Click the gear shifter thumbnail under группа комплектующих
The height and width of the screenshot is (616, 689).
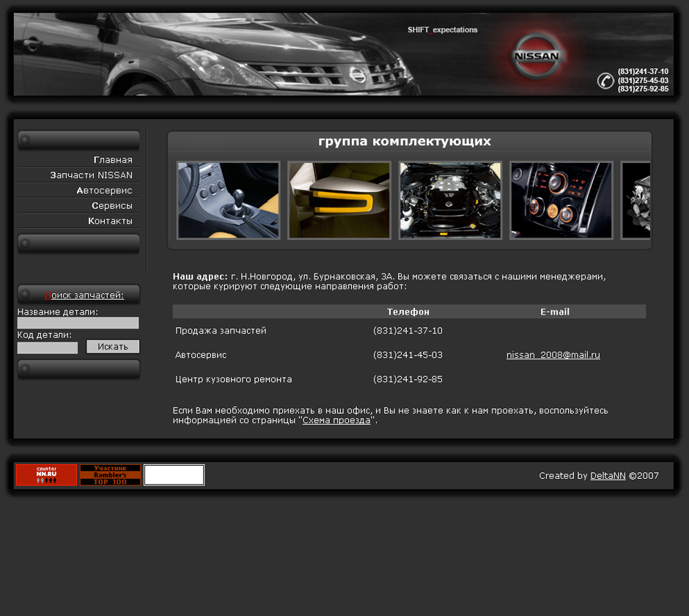(228, 199)
